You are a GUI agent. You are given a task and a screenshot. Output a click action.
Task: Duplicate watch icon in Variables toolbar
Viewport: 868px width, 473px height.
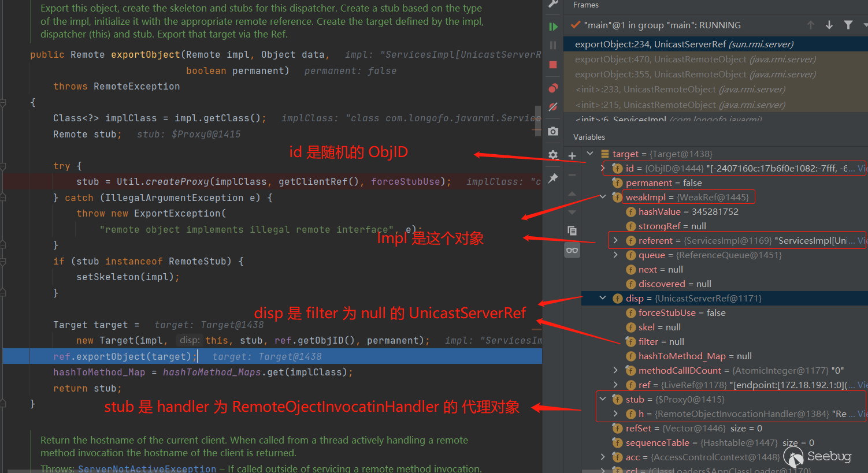[x=572, y=230]
